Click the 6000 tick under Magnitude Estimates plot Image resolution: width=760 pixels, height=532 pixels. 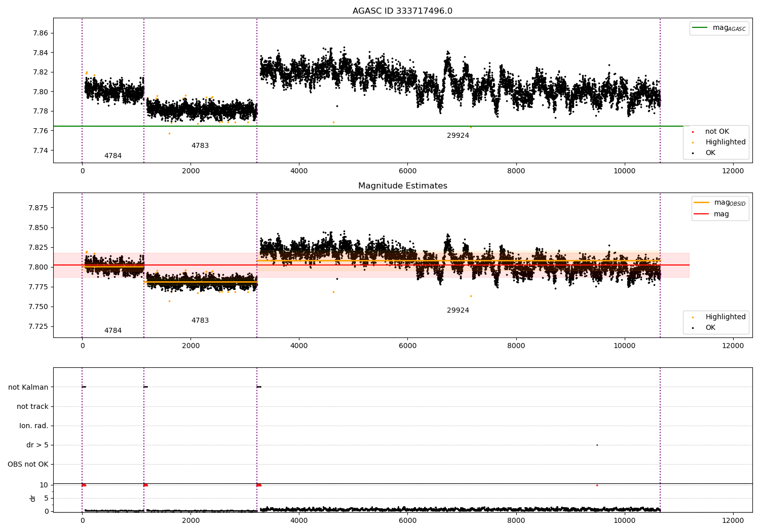[407, 346]
